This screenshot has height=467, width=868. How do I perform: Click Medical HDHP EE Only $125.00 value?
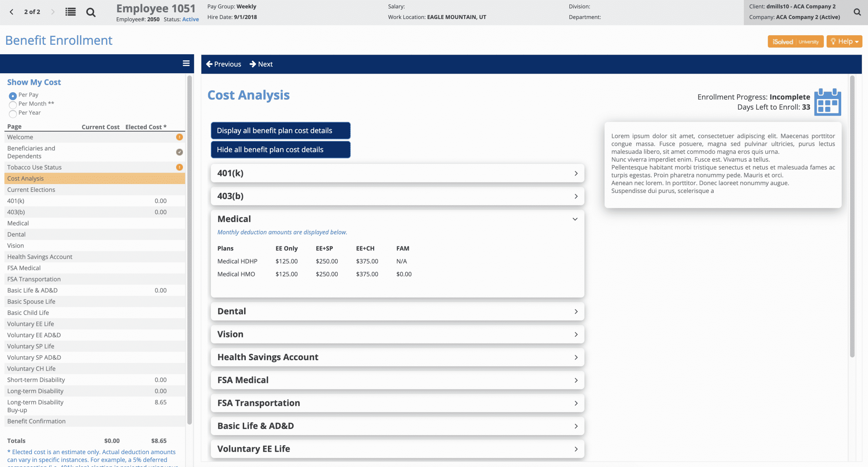[287, 261]
